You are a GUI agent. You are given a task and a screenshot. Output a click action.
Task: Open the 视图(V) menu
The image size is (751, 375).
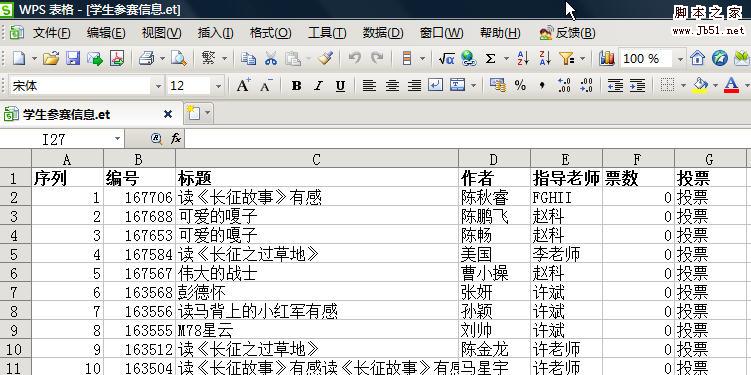161,33
